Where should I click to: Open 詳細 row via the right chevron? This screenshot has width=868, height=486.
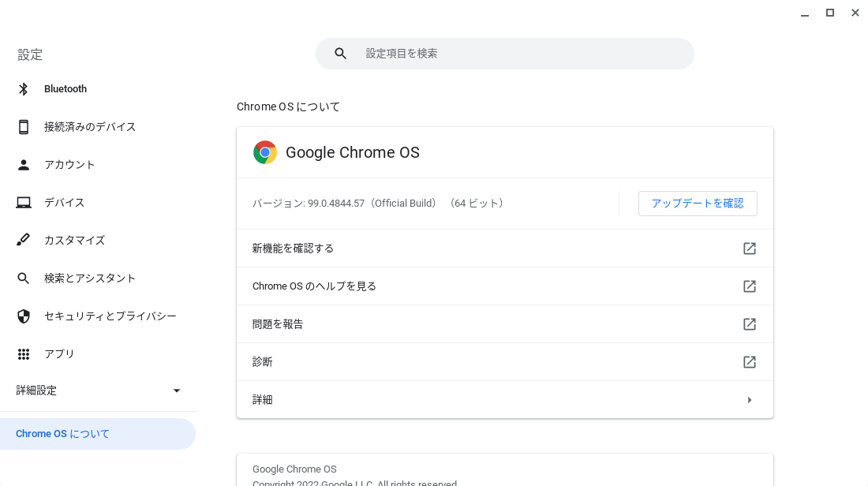click(750, 400)
